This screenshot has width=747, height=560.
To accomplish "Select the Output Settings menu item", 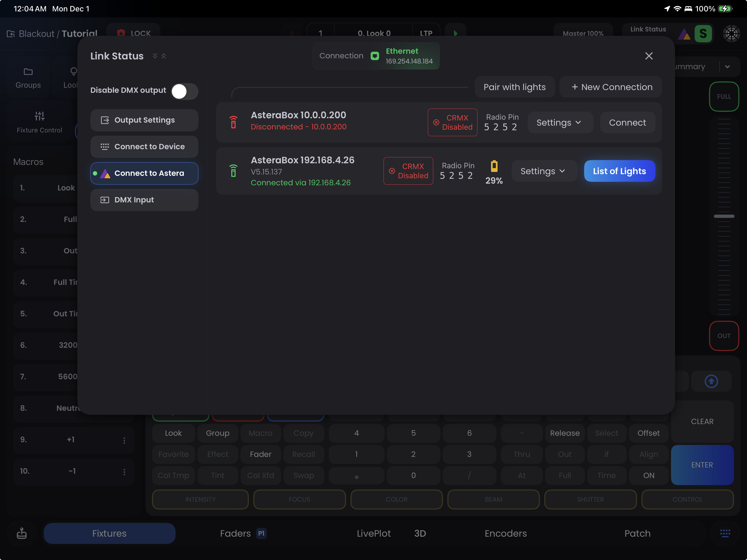I will [x=144, y=120].
